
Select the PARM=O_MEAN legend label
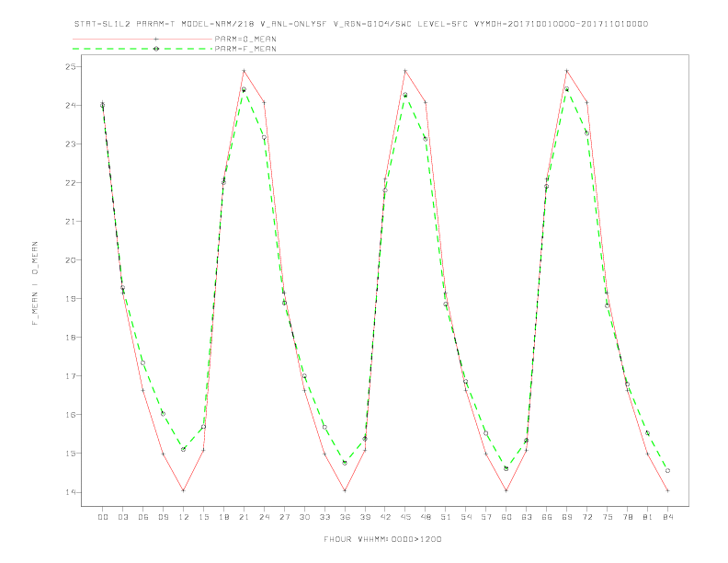click(245, 39)
